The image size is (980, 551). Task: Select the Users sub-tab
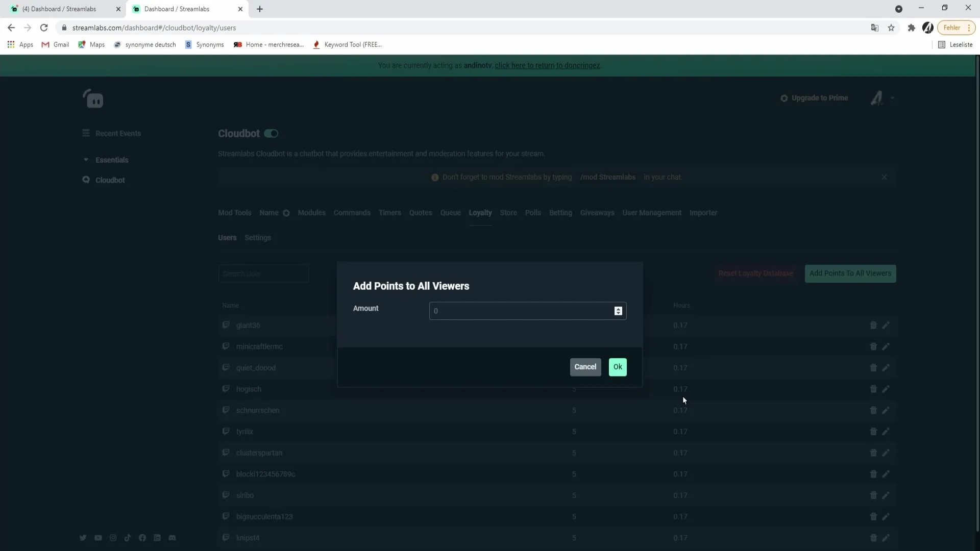click(x=227, y=238)
